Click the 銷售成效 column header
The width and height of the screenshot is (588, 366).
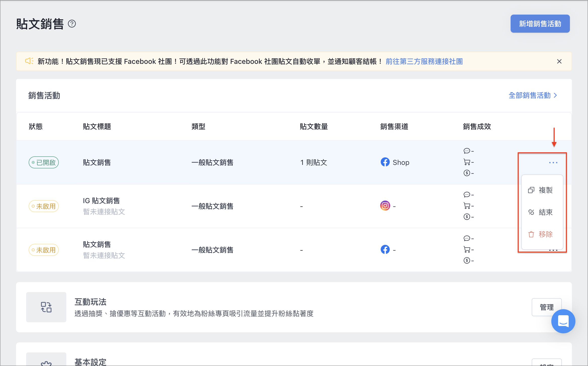[477, 126]
